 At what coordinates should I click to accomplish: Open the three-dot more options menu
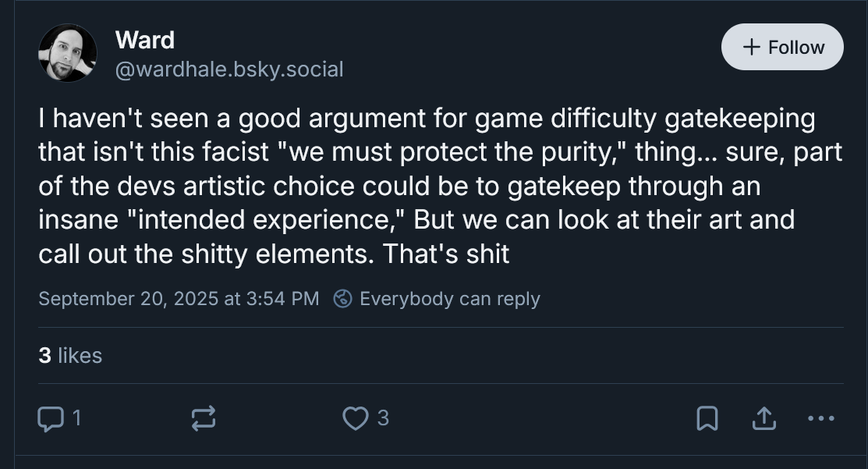pos(821,419)
